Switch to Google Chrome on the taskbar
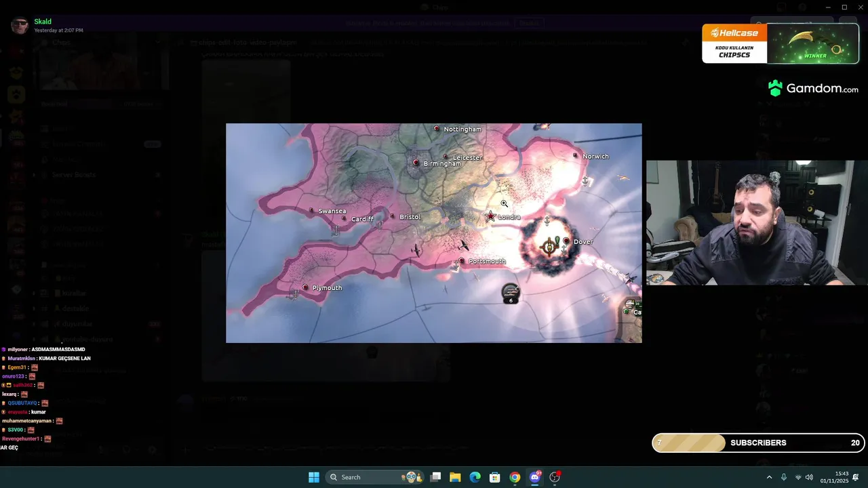868x488 pixels. coord(515,477)
